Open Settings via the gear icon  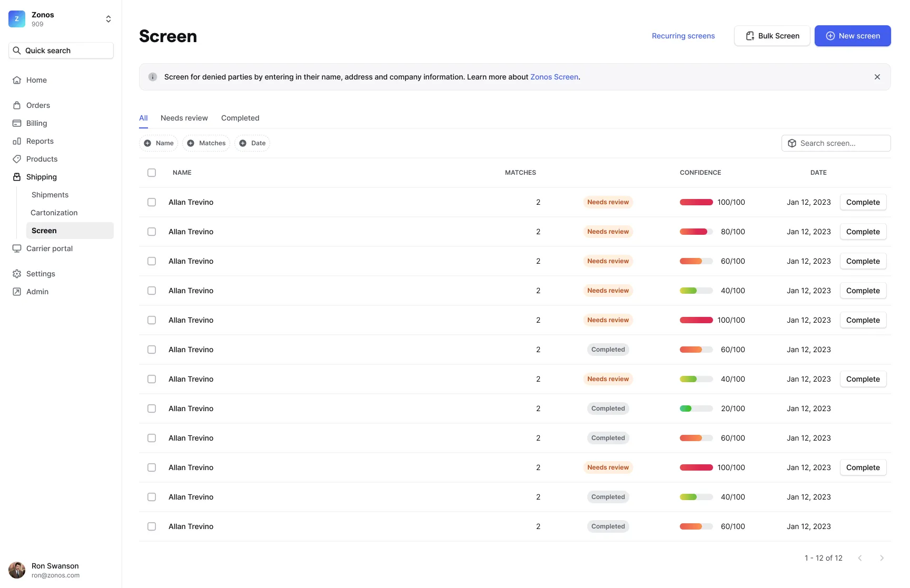pyautogui.click(x=17, y=274)
